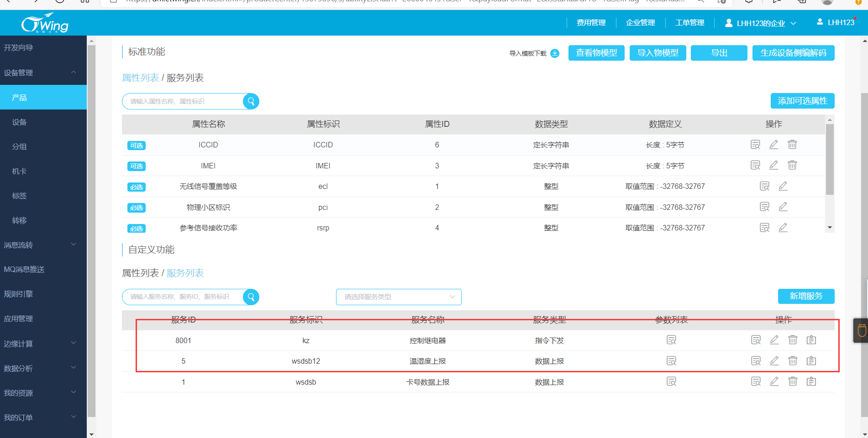Search attributes with the magnifier button
Image resolution: width=868 pixels, height=438 pixels.
251,101
